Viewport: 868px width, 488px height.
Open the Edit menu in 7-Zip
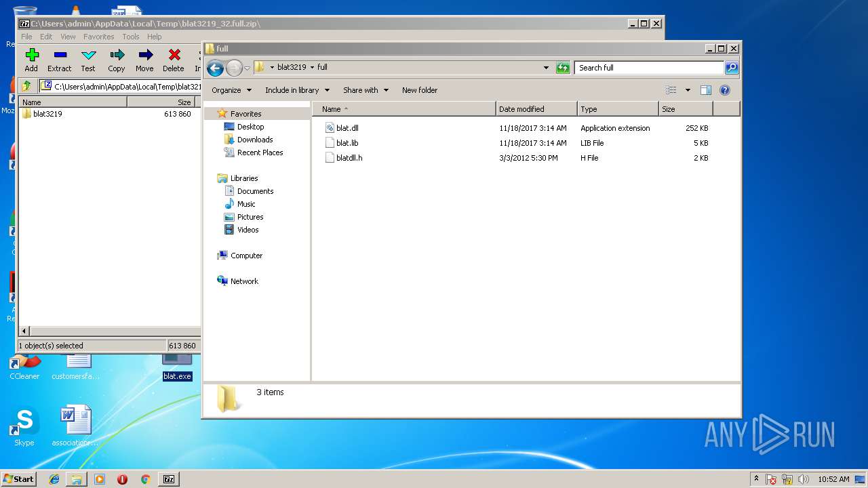pyautogui.click(x=46, y=37)
